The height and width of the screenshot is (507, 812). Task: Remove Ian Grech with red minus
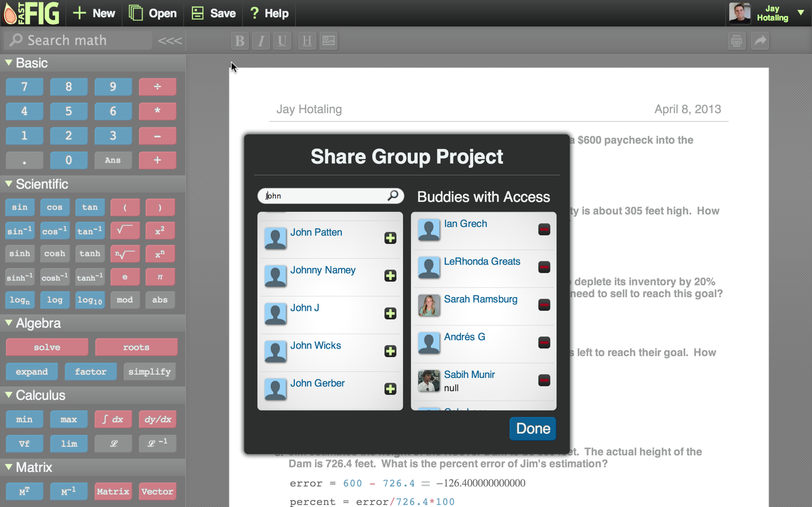[x=544, y=230]
